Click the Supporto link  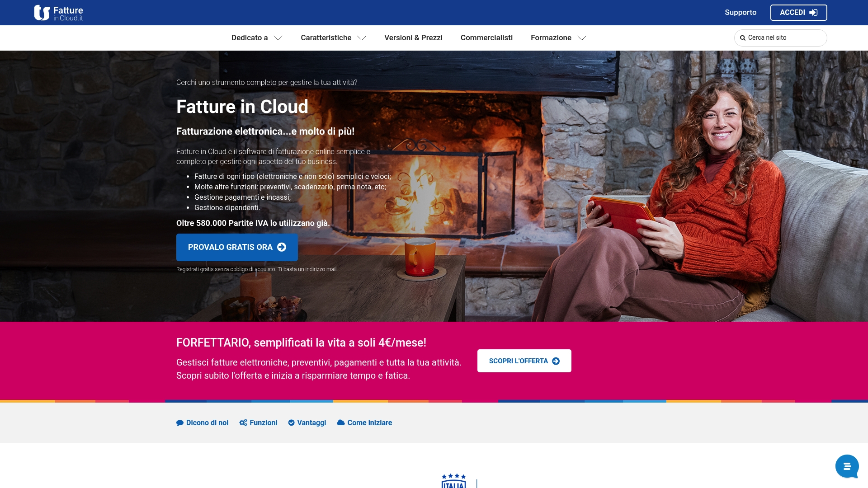pos(740,13)
